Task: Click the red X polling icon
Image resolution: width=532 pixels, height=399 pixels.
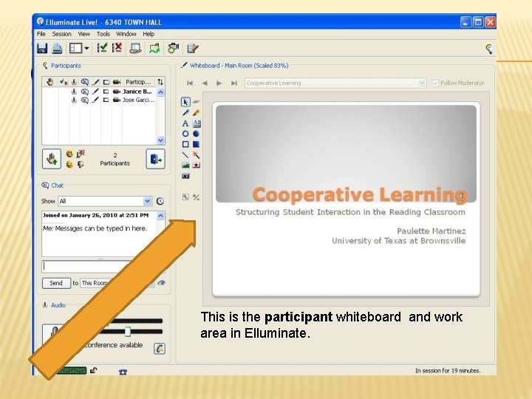Action: pos(117,48)
